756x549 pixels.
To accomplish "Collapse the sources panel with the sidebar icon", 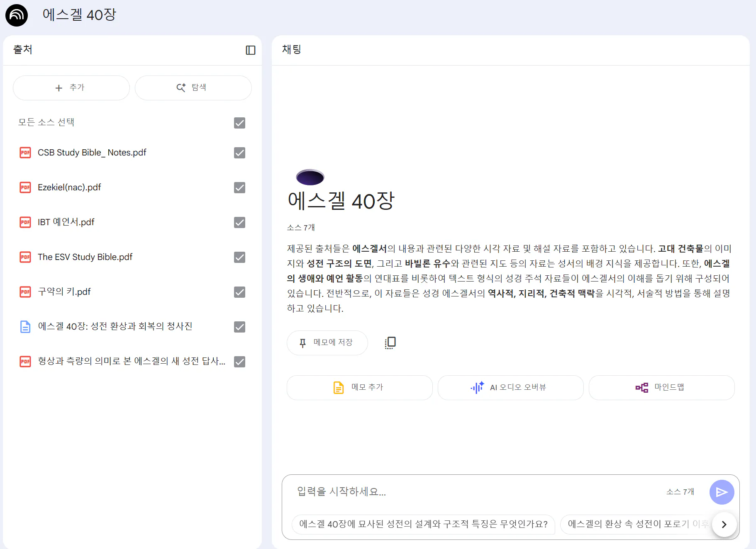I will tap(251, 50).
